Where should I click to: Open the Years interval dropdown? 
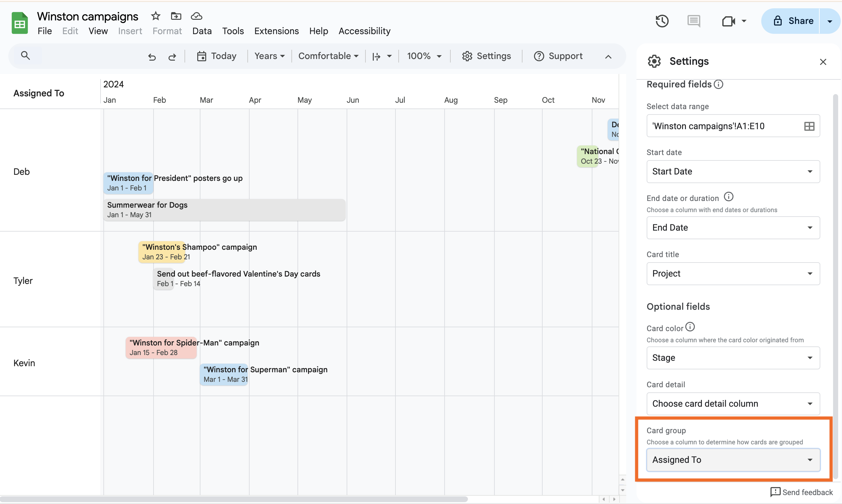tap(269, 56)
